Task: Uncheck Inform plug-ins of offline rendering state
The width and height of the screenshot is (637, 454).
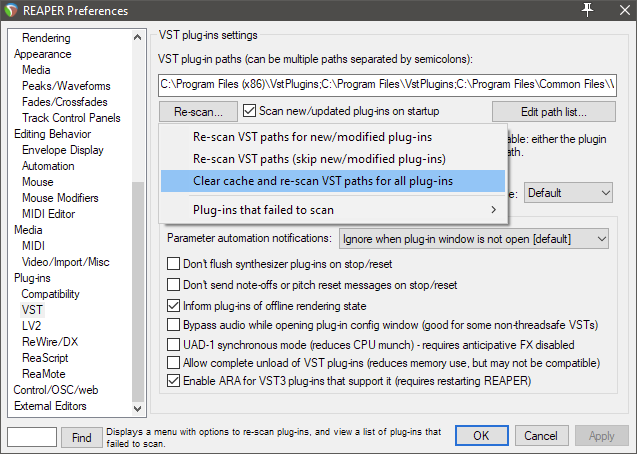Action: 173,306
